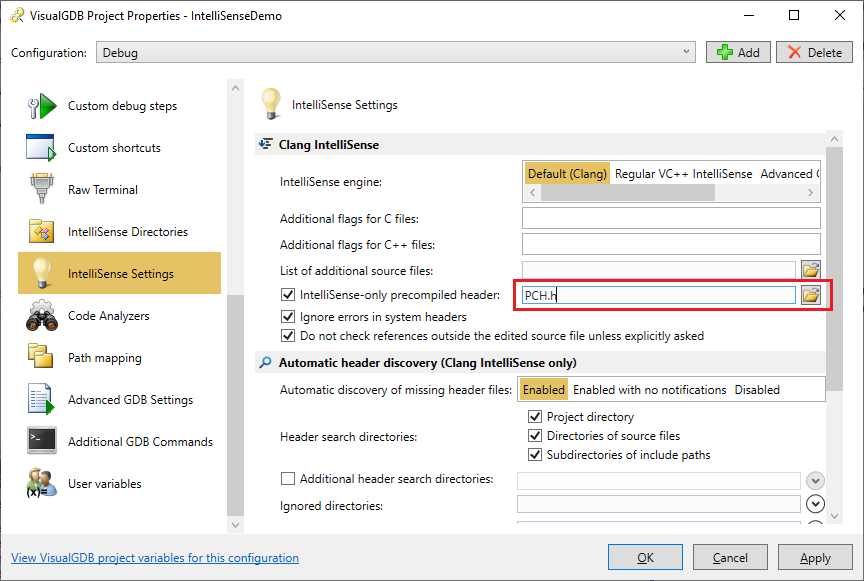Click the Additional GDB Commands console icon

click(x=41, y=440)
